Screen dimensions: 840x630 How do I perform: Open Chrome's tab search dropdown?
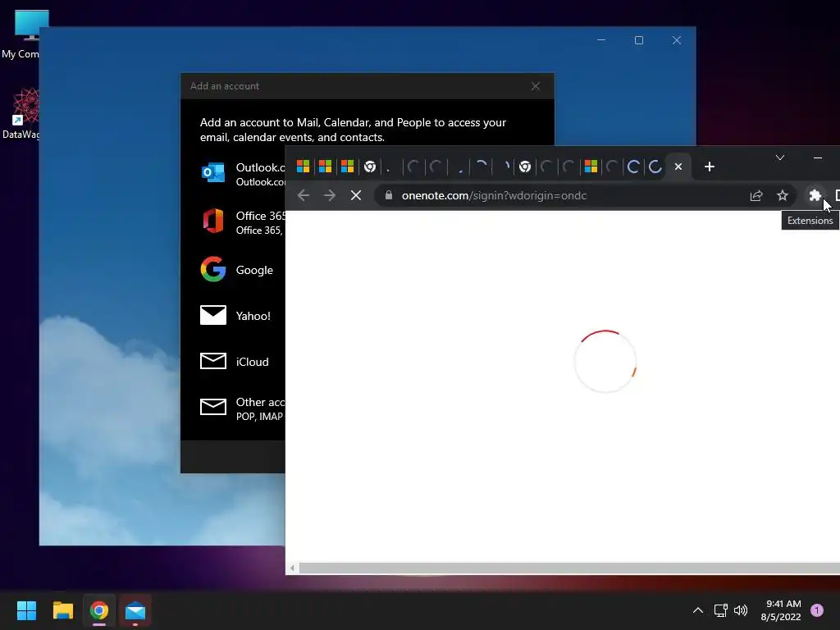click(780, 157)
